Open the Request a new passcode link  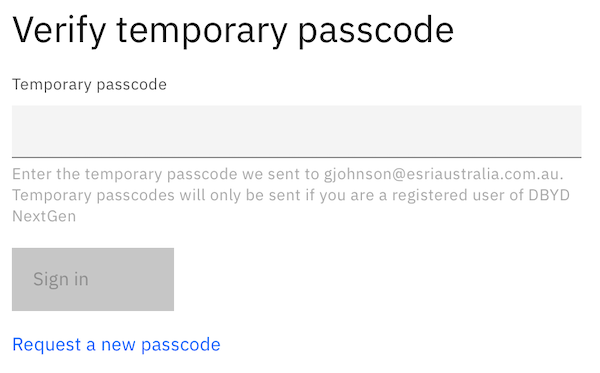(x=116, y=345)
